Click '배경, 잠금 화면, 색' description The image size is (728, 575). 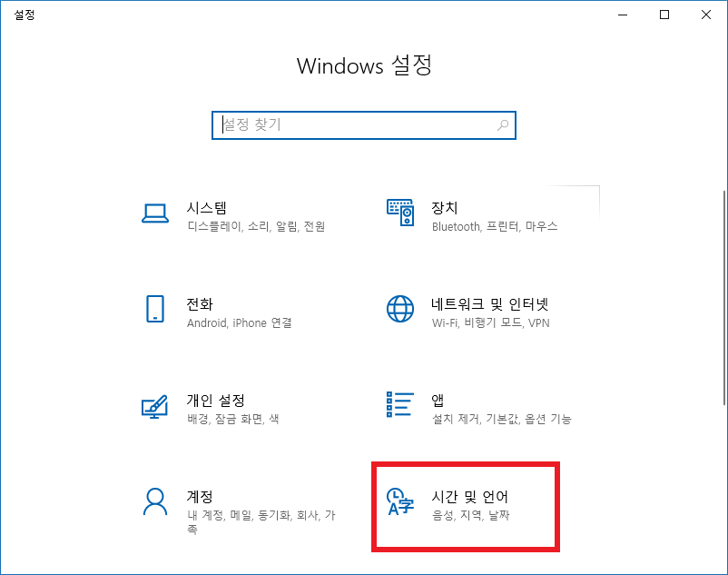(233, 419)
